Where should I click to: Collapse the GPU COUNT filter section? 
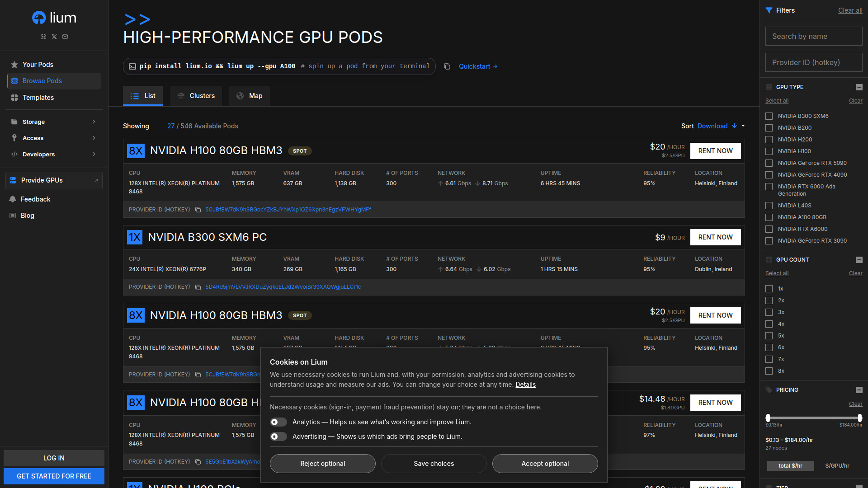click(859, 260)
